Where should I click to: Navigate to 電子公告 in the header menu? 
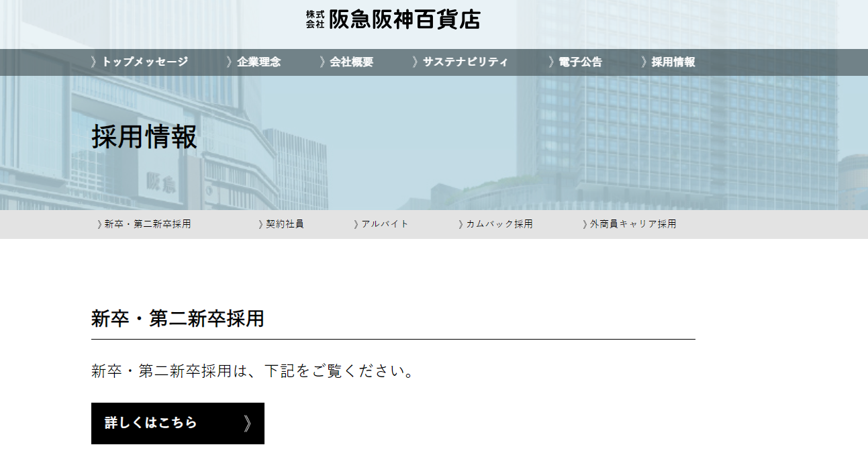pyautogui.click(x=575, y=62)
